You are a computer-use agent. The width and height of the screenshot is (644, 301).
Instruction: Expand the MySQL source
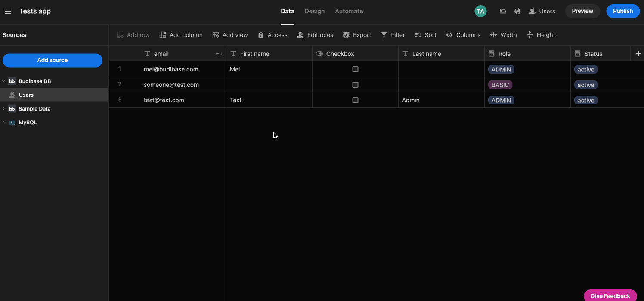3,122
